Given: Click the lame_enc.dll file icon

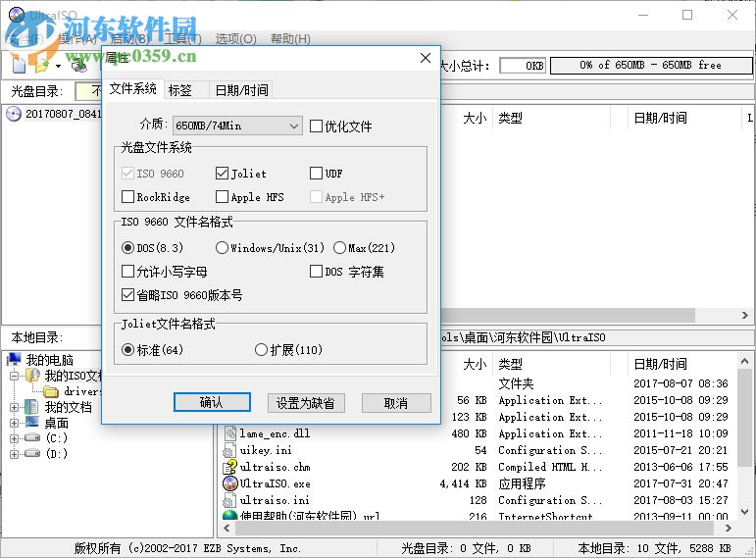Looking at the screenshot, I should point(230,433).
